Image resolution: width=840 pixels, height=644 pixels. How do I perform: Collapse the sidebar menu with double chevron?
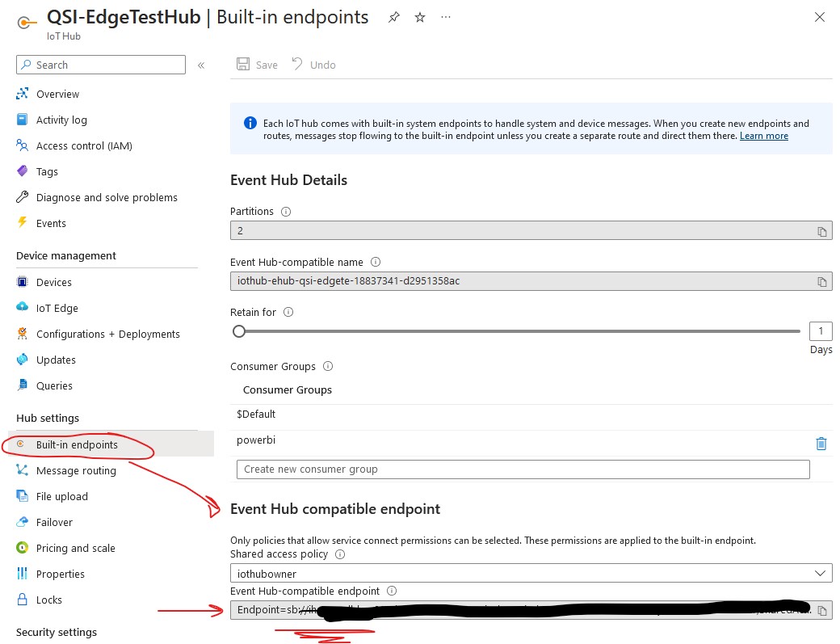tap(201, 65)
